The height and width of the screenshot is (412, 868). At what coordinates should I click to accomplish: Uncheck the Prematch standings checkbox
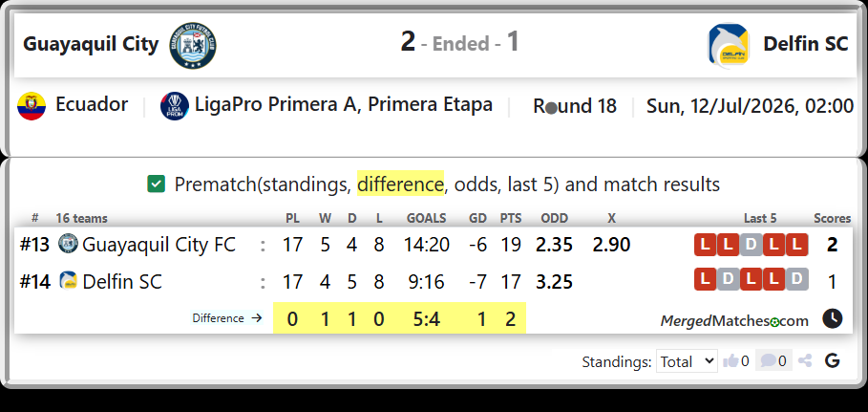click(x=156, y=184)
